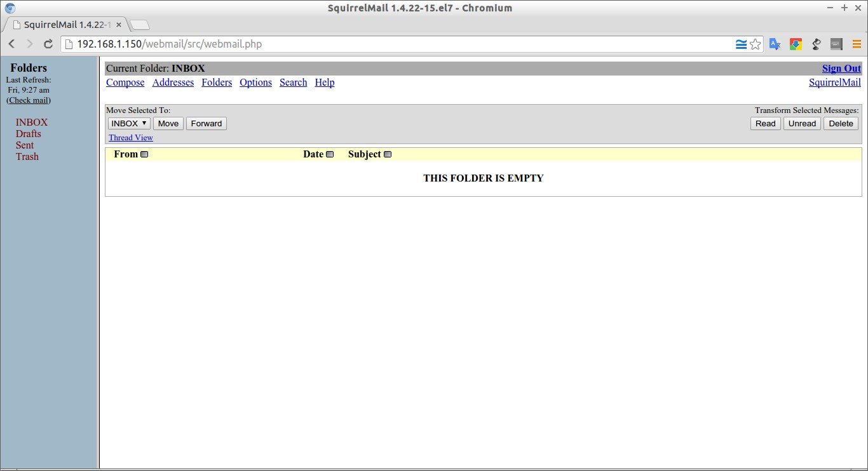Open the keyboard extension icon
Screen dimensions: 868x471
point(836,44)
